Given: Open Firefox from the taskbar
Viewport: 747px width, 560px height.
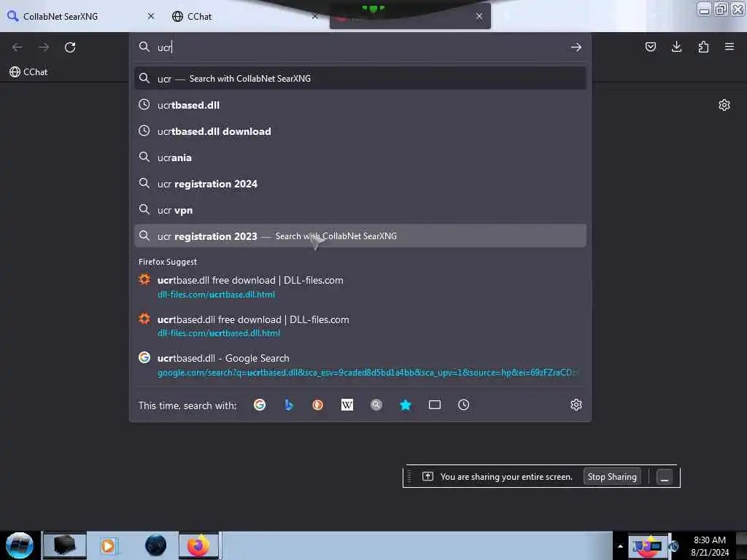Looking at the screenshot, I should pos(198,545).
